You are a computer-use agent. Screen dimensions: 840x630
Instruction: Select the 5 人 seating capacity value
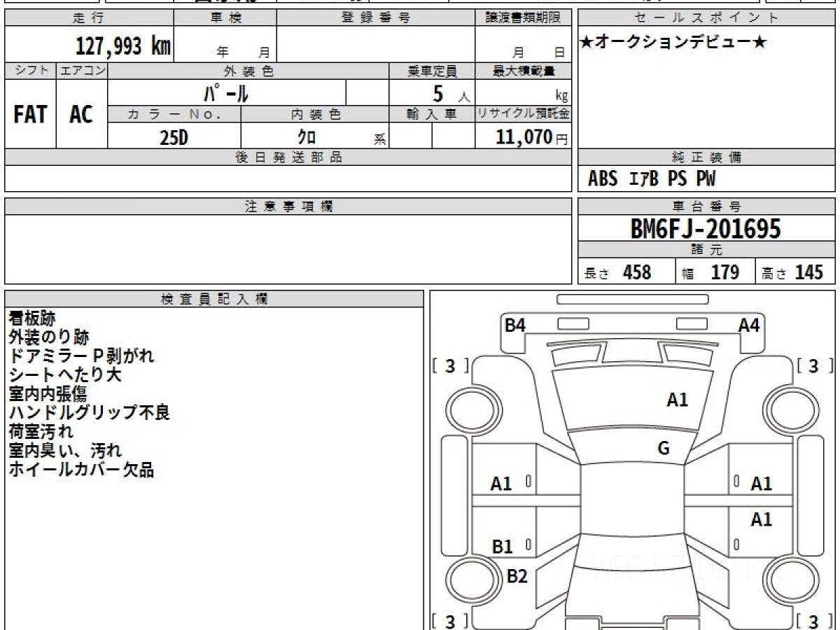click(x=451, y=93)
